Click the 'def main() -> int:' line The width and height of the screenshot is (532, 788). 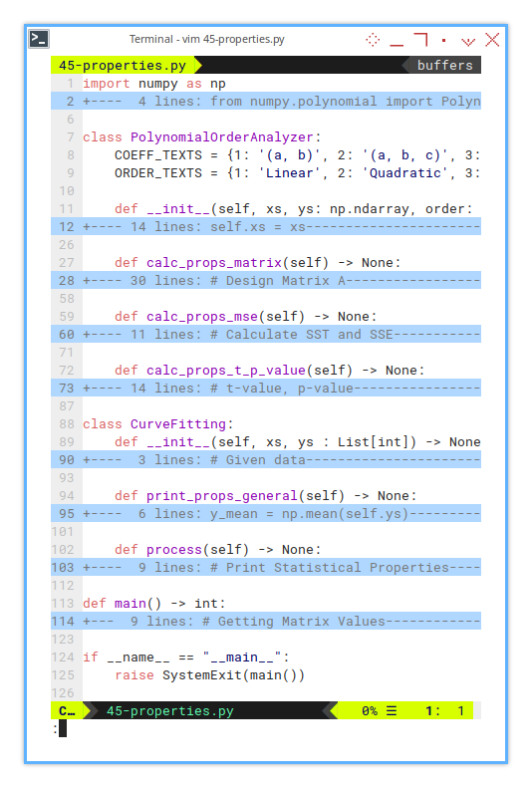click(154, 604)
